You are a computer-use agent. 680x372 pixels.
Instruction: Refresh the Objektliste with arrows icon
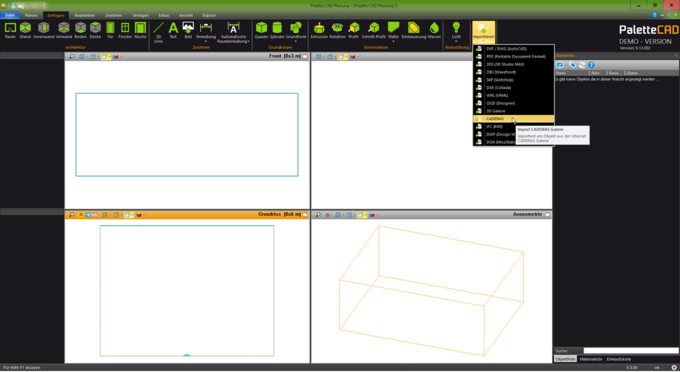tap(582, 65)
